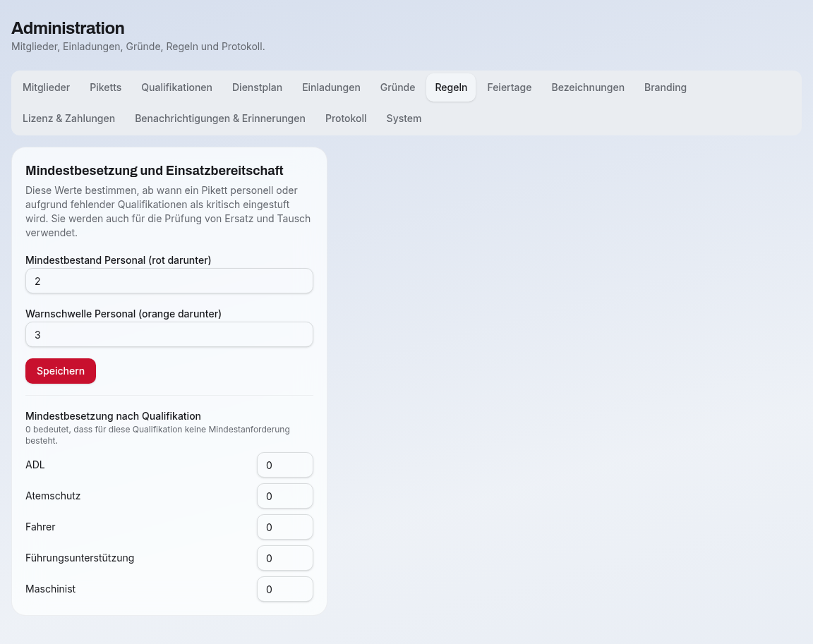813x644 pixels.
Task: Click the ADL qualification label
Action: tap(35, 465)
